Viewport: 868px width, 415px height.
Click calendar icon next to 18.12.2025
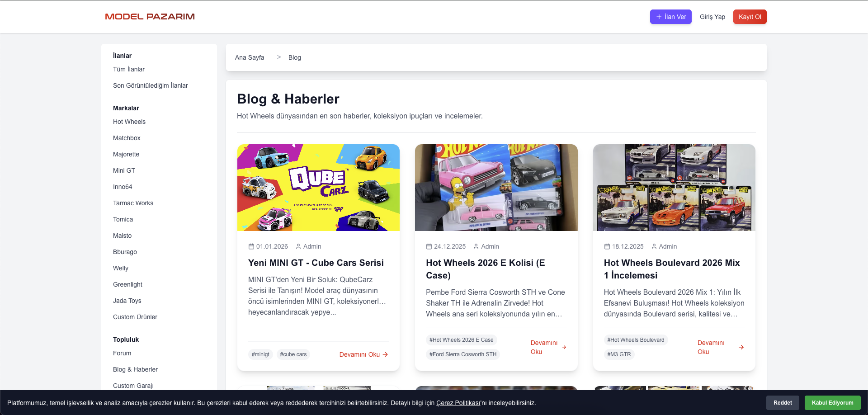(x=607, y=246)
